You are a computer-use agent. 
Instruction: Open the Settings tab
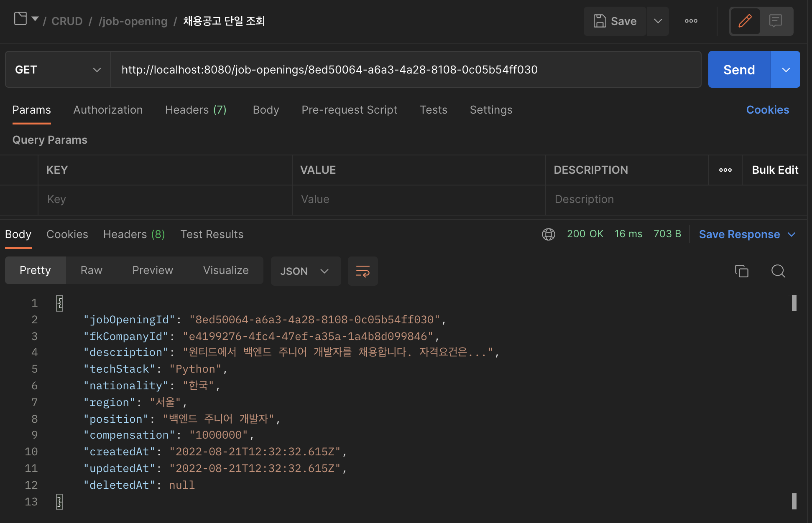pyautogui.click(x=491, y=110)
